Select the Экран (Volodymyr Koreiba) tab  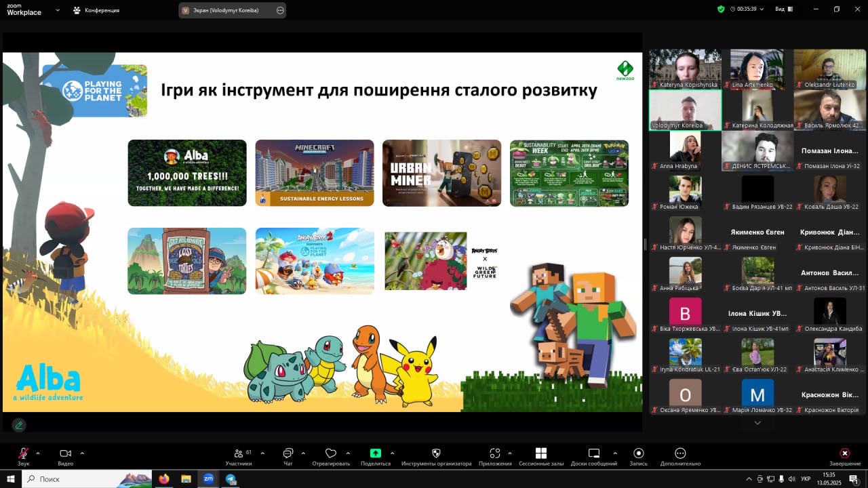coord(233,10)
